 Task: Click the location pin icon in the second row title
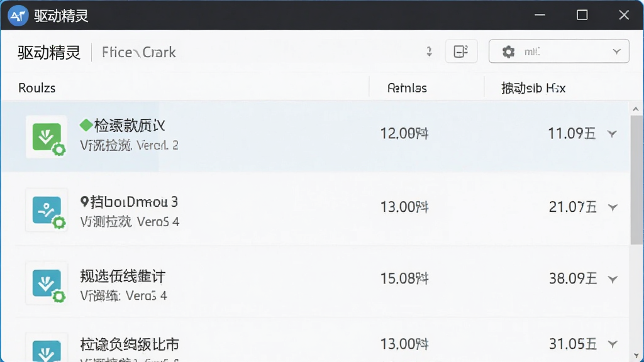(85, 202)
